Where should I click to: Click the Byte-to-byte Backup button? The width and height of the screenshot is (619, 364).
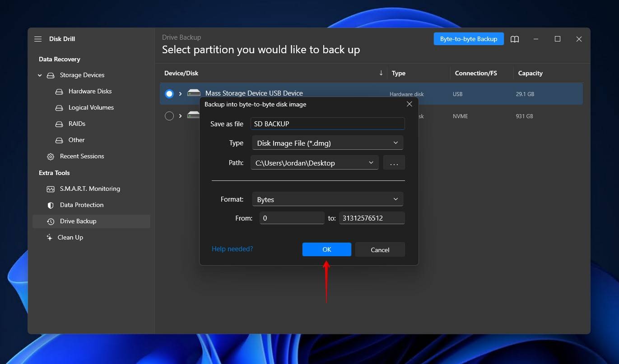coord(469,39)
